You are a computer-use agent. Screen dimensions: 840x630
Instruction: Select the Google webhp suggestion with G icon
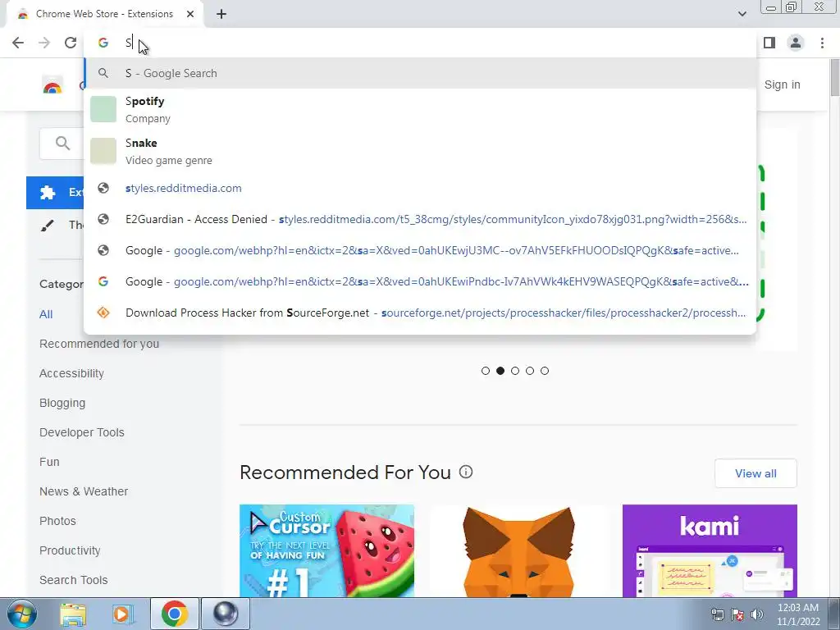pos(421,281)
